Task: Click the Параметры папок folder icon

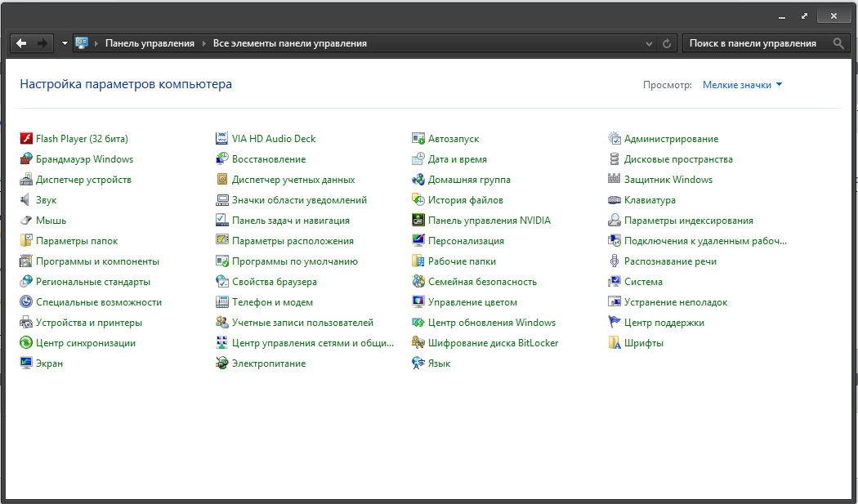Action: 25,241
